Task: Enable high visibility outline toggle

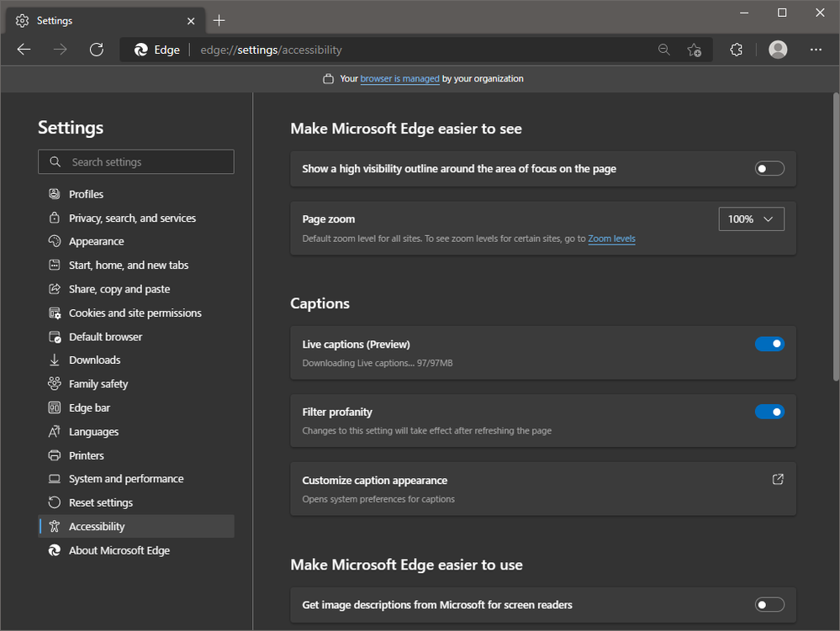Action: (769, 169)
